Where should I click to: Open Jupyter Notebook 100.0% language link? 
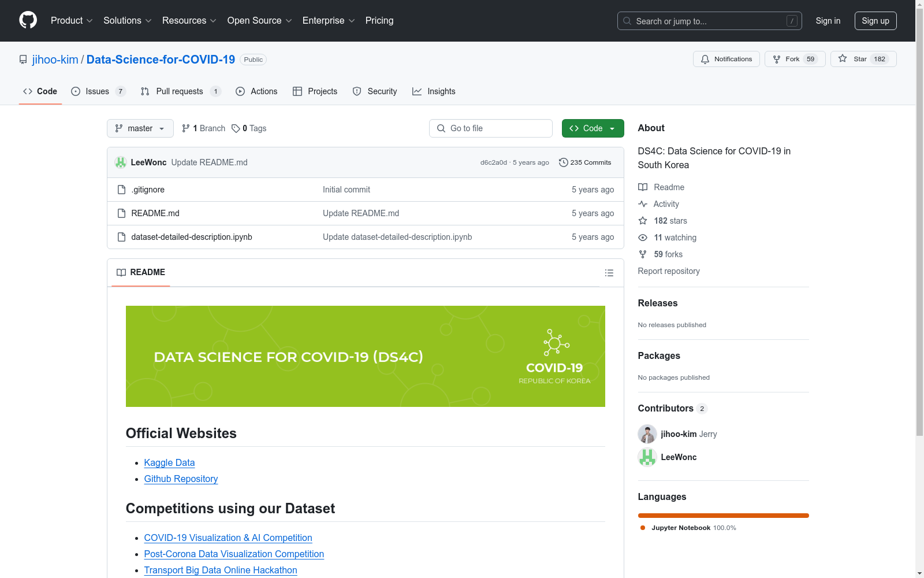[x=688, y=528]
